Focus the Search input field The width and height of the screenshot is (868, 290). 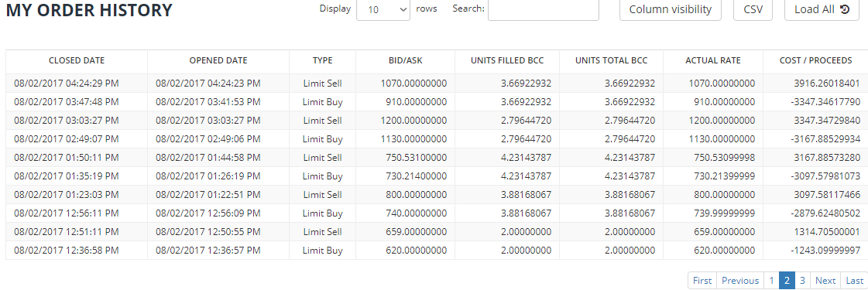click(x=543, y=9)
